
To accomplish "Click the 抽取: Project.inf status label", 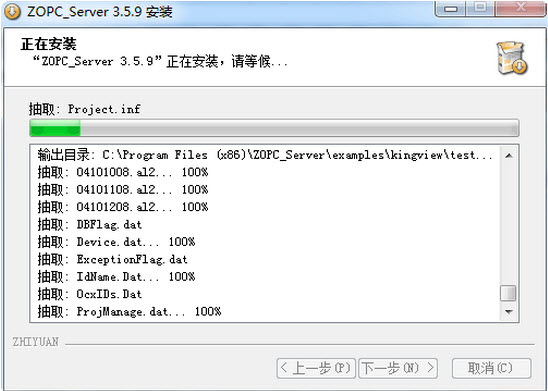I will [84, 109].
